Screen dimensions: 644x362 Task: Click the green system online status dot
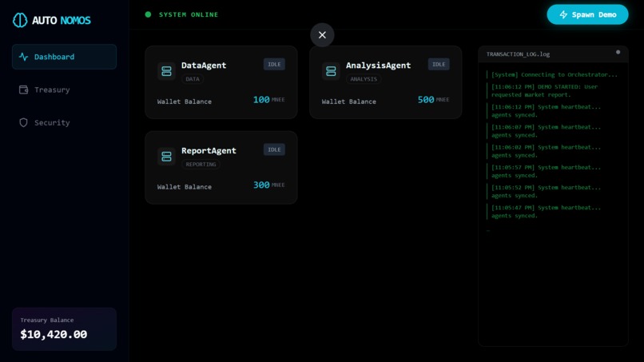[148, 14]
